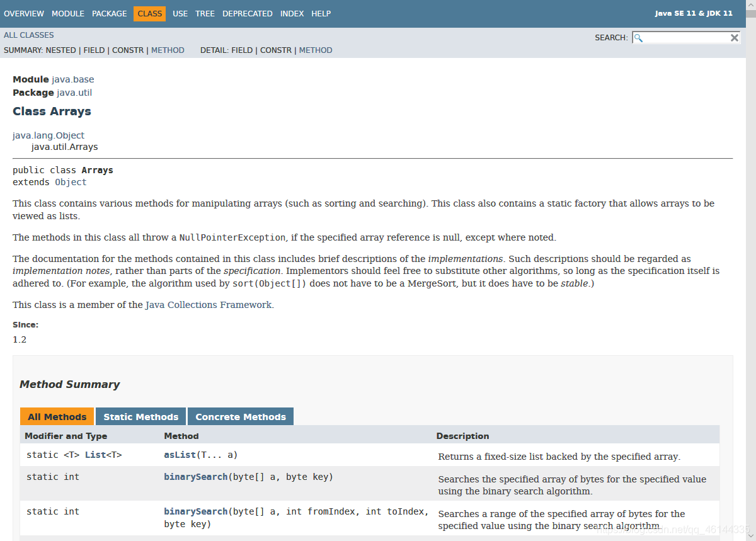Viewport: 756px width, 541px height.
Task: Open the asList method link
Action: tap(180, 455)
